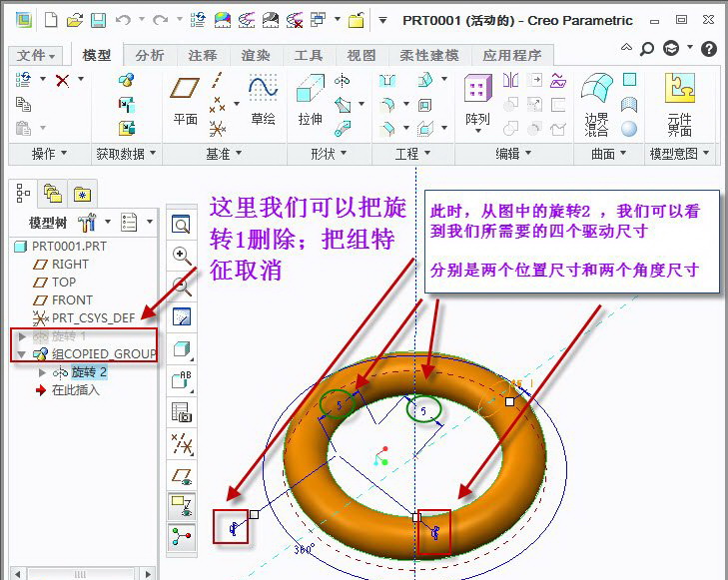Save the model with floppy disk icon
Viewport: 728px width, 580px height.
98,20
